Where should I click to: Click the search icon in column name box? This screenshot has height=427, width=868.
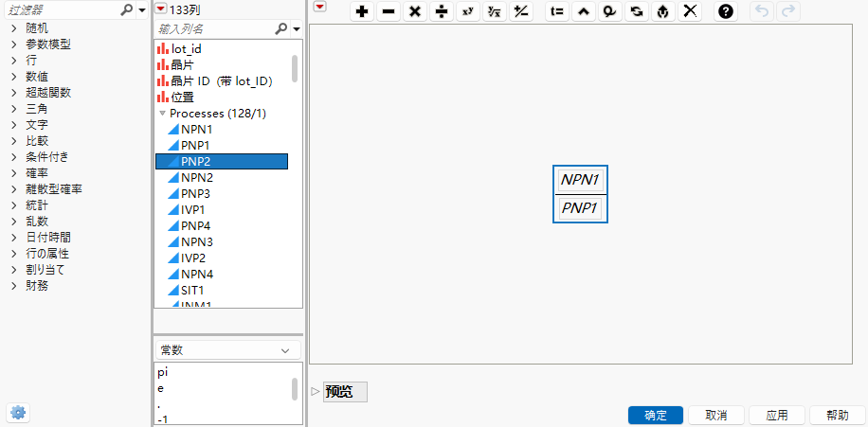281,28
